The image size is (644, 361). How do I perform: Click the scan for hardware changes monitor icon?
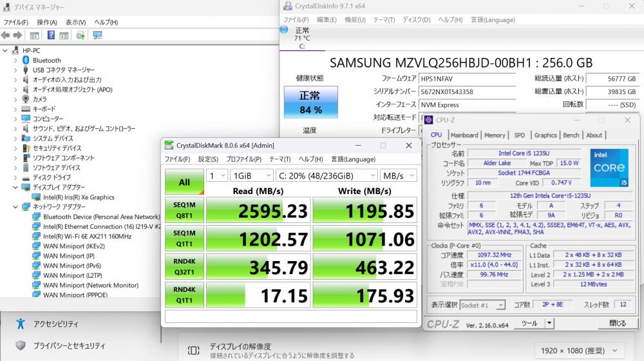click(x=97, y=35)
